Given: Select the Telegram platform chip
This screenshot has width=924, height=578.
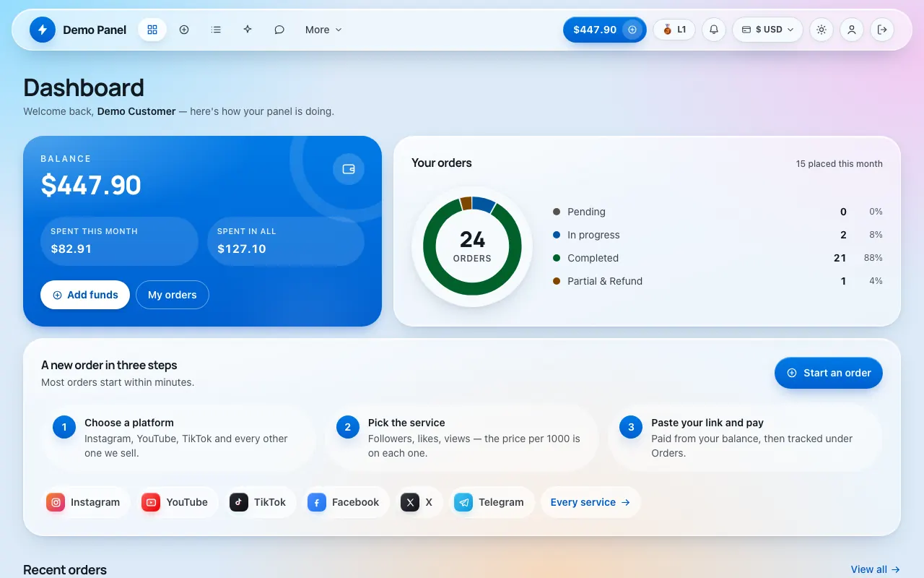Looking at the screenshot, I should tap(492, 502).
